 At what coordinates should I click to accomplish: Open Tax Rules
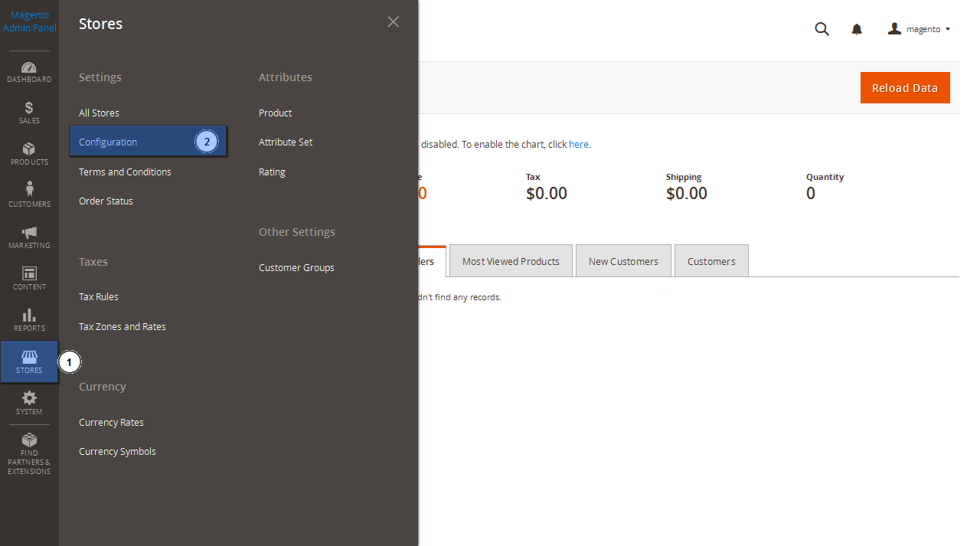point(99,296)
